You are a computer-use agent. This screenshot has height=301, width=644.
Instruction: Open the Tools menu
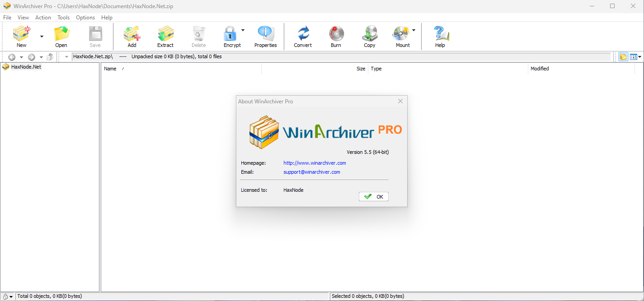click(x=64, y=18)
